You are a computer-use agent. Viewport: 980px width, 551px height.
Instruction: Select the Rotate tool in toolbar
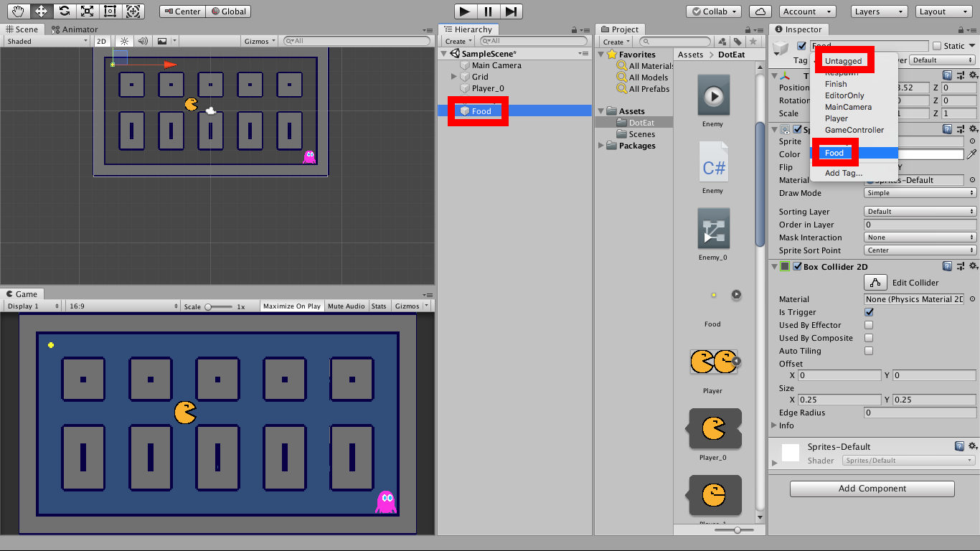(x=64, y=11)
